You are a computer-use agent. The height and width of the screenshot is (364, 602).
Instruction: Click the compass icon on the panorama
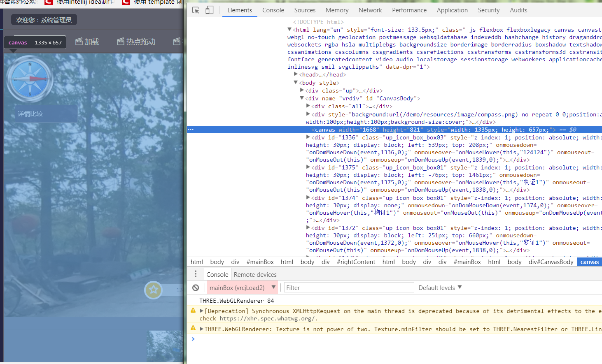pyautogui.click(x=30, y=79)
